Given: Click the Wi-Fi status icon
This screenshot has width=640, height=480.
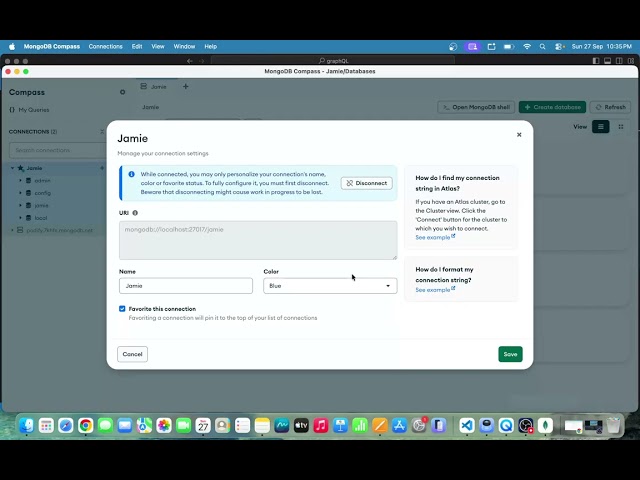Looking at the screenshot, I should (527, 47).
